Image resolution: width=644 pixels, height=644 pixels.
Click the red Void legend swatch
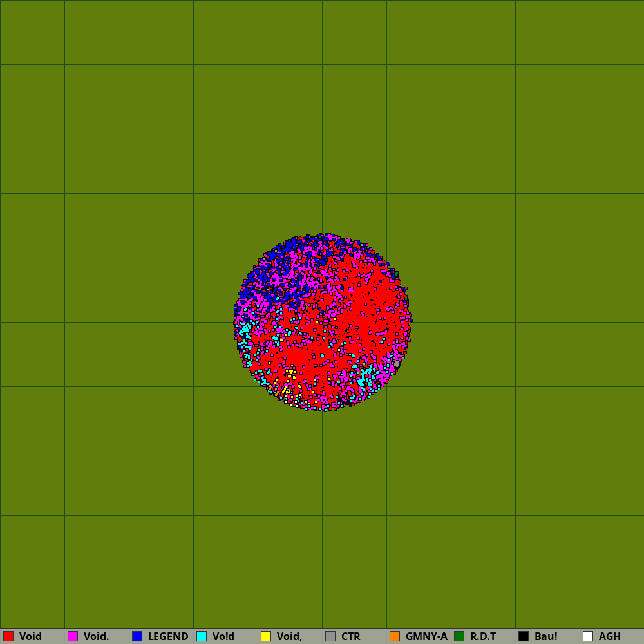[8, 636]
